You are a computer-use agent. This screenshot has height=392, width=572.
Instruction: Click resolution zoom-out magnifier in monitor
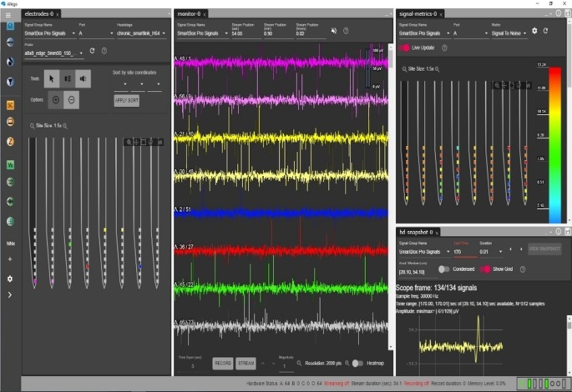(299, 363)
